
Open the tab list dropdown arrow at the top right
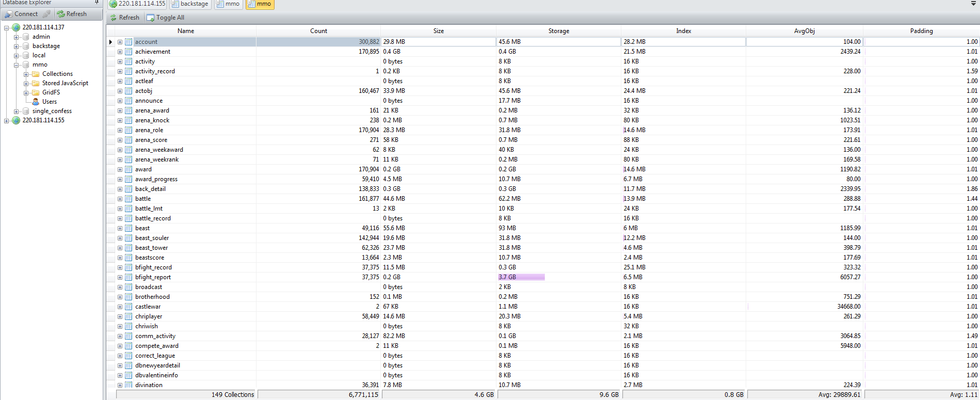tap(973, 4)
